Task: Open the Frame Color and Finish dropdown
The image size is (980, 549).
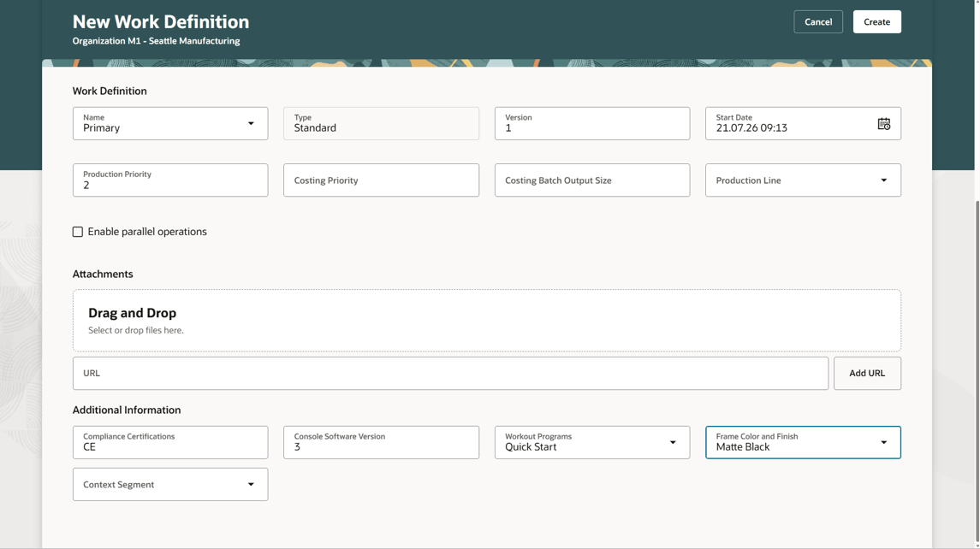Action: (x=883, y=442)
